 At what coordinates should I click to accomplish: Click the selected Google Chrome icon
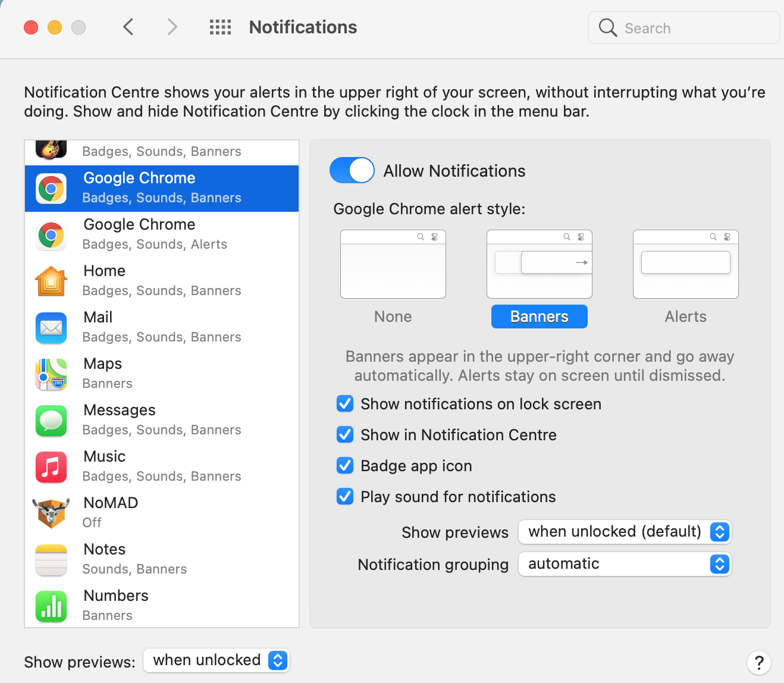(51, 189)
